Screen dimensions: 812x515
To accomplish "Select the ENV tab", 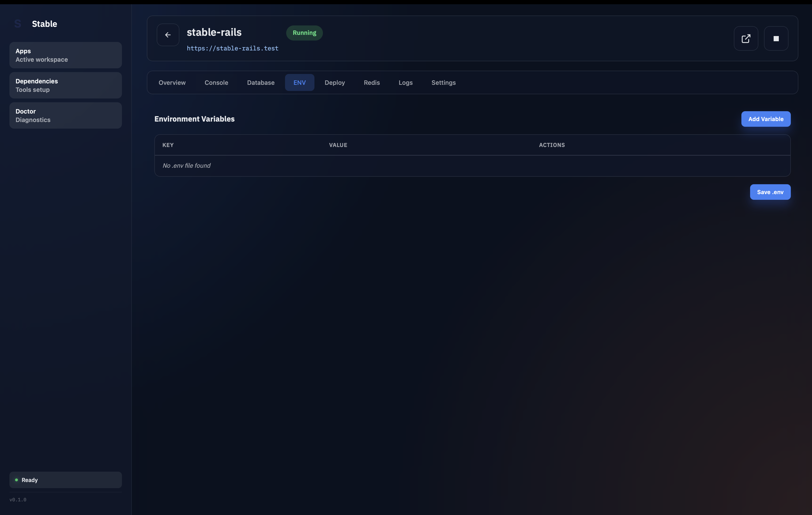I will tap(299, 83).
